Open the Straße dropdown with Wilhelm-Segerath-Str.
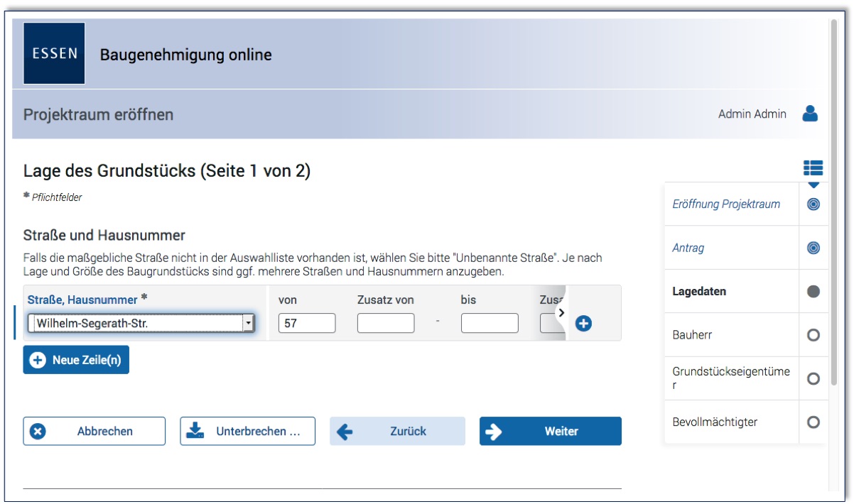 (141, 324)
